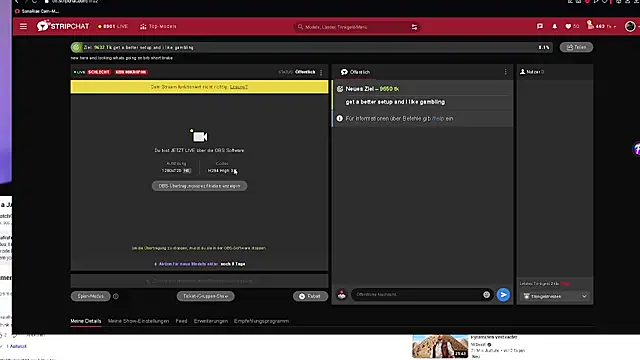Open the token balance dropdown in header
The image size is (640, 360).
click(x=602, y=27)
